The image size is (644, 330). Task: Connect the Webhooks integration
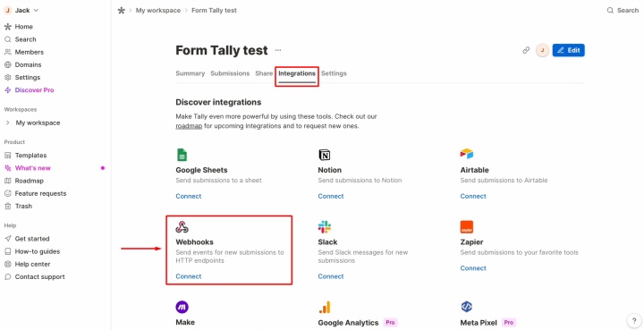click(x=189, y=276)
